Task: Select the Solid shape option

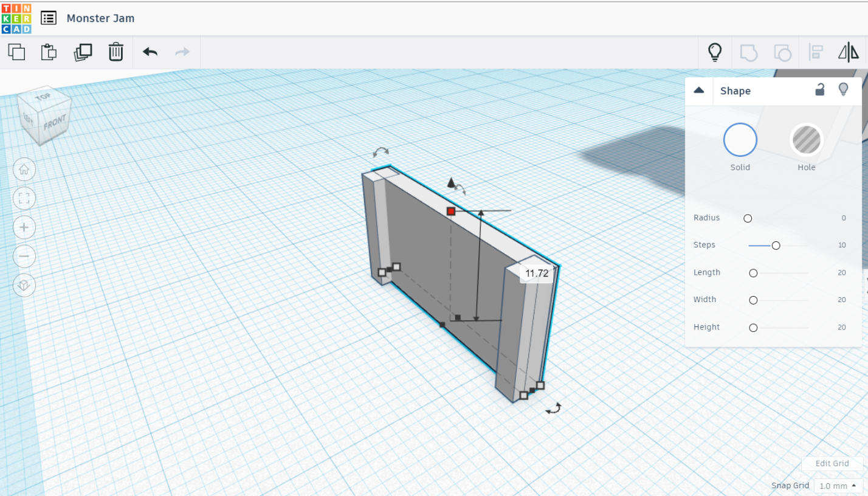Action: click(740, 140)
